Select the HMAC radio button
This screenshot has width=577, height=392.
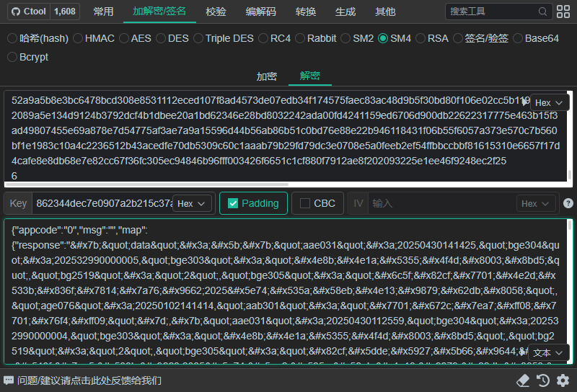(78, 38)
